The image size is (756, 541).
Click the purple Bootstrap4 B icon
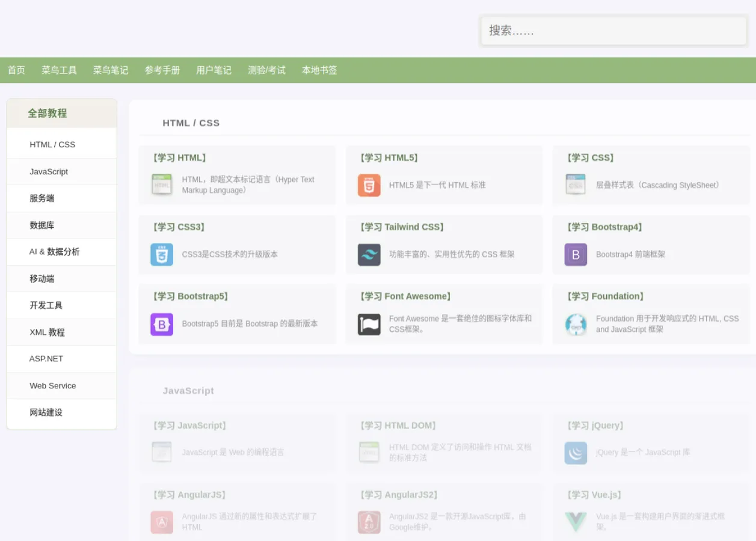coord(576,254)
